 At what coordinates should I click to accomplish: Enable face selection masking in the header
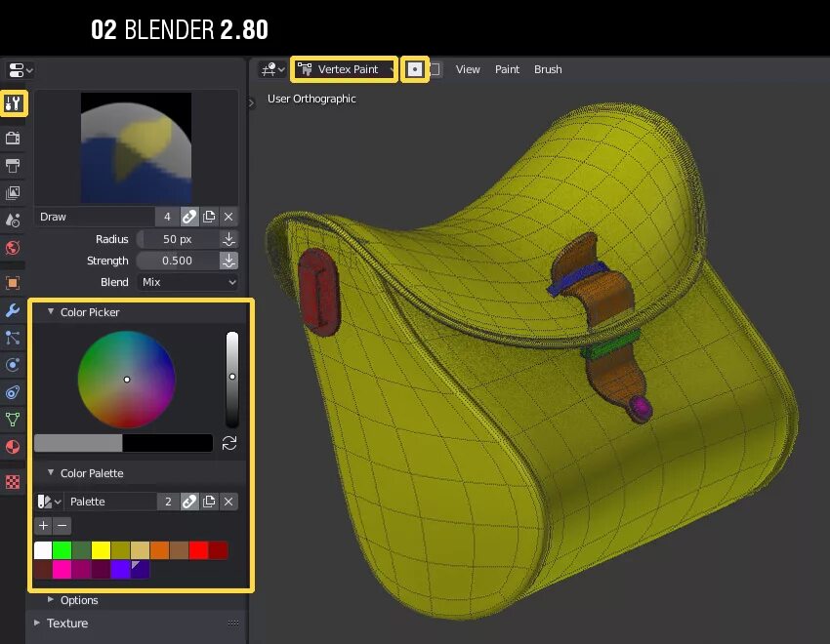[414, 69]
